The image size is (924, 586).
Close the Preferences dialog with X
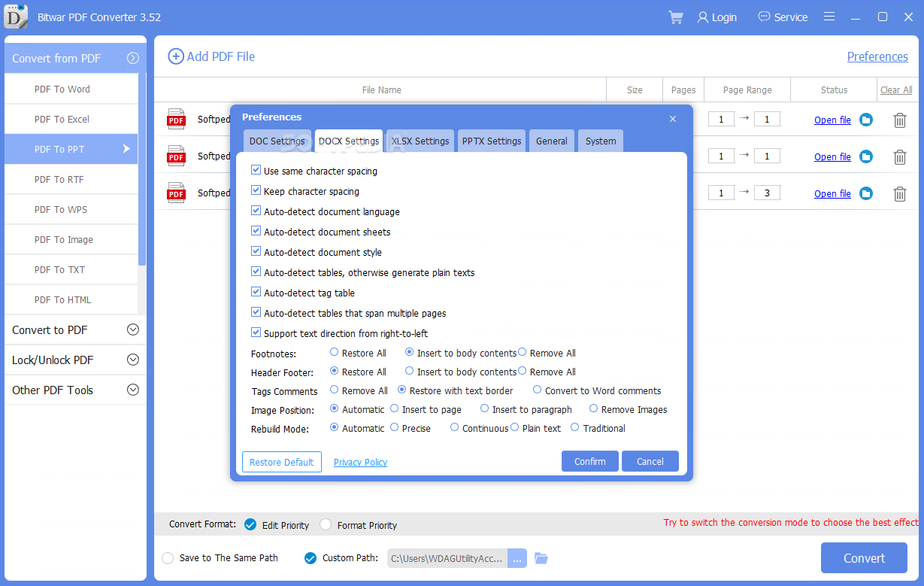point(673,119)
